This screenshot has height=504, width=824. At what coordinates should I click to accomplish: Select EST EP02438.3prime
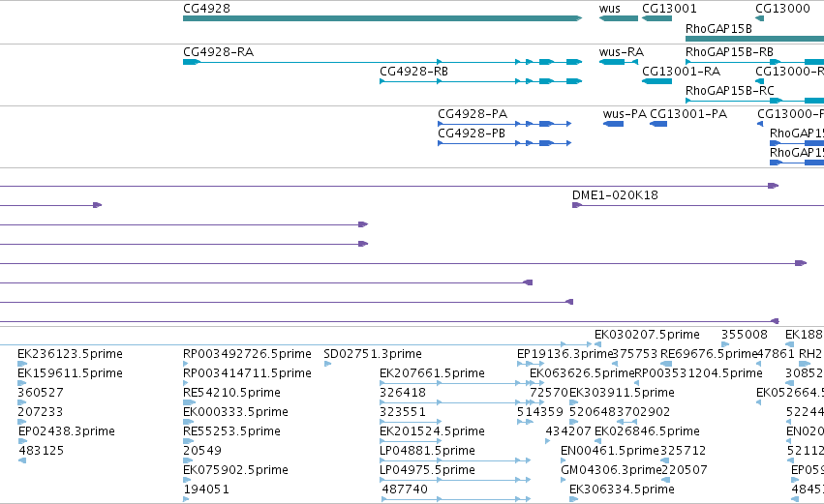[66, 431]
